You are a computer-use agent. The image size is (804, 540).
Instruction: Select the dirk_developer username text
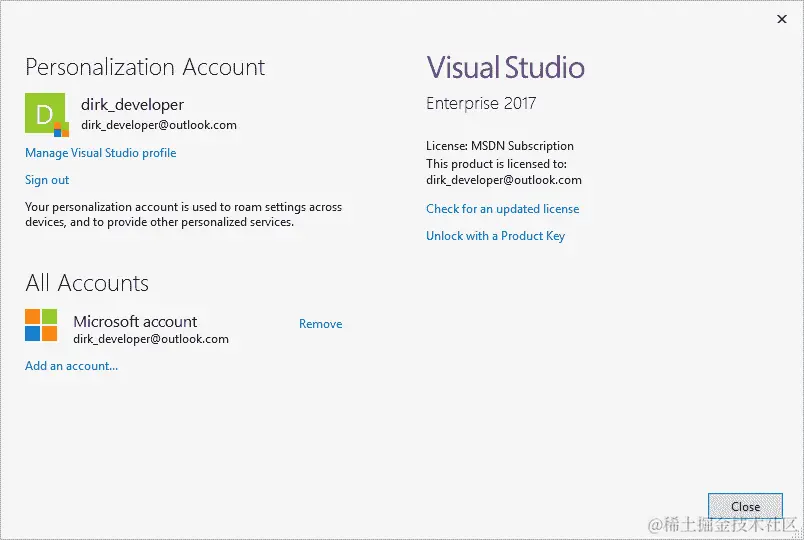click(132, 105)
